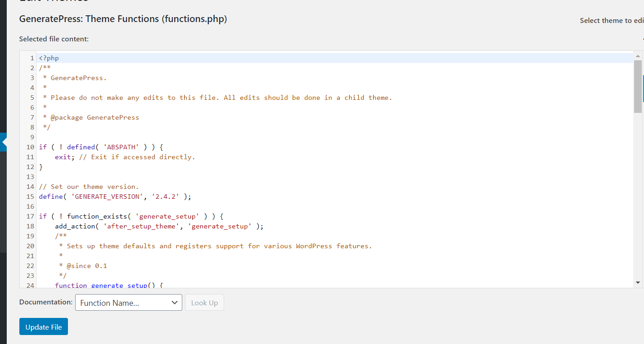The image size is (644, 344).
Task: Click the Update File button
Action: coord(44,327)
